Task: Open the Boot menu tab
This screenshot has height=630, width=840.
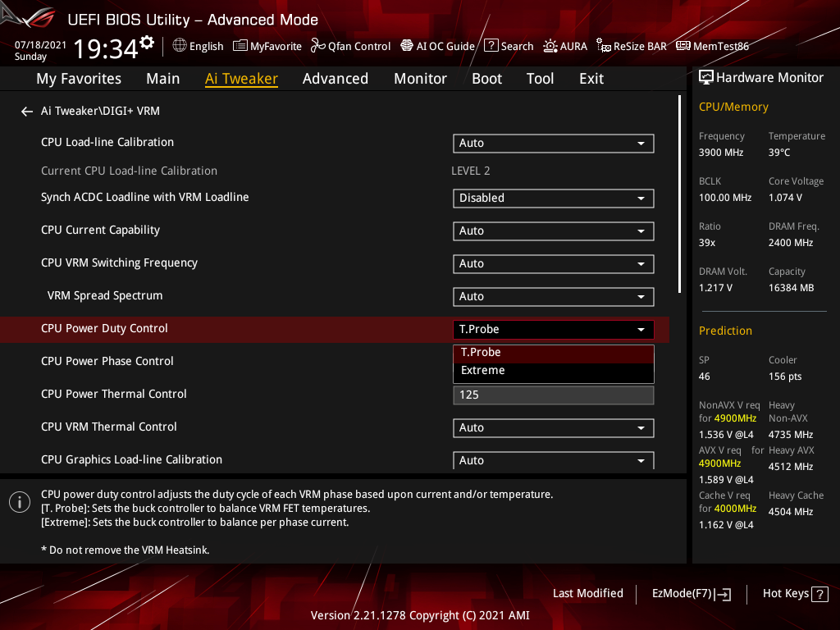Action: tap(486, 78)
